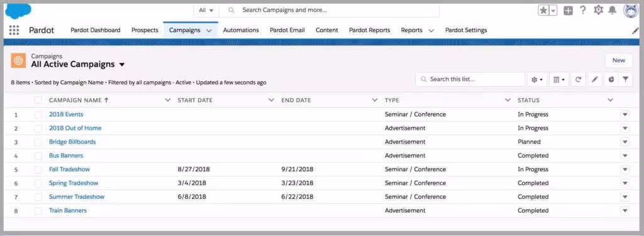The width and height of the screenshot is (644, 236).
Task: Open the favorites list dropdown arrow
Action: [x=553, y=11]
